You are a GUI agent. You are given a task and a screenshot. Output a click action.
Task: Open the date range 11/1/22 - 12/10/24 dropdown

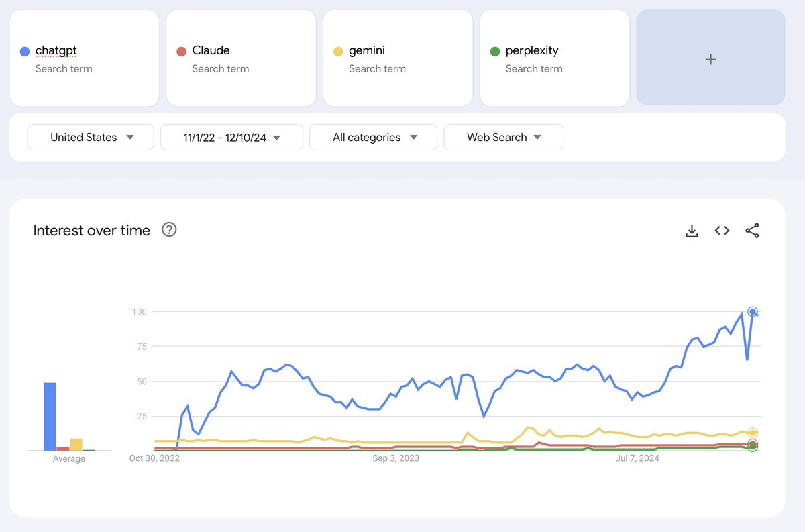[231, 137]
